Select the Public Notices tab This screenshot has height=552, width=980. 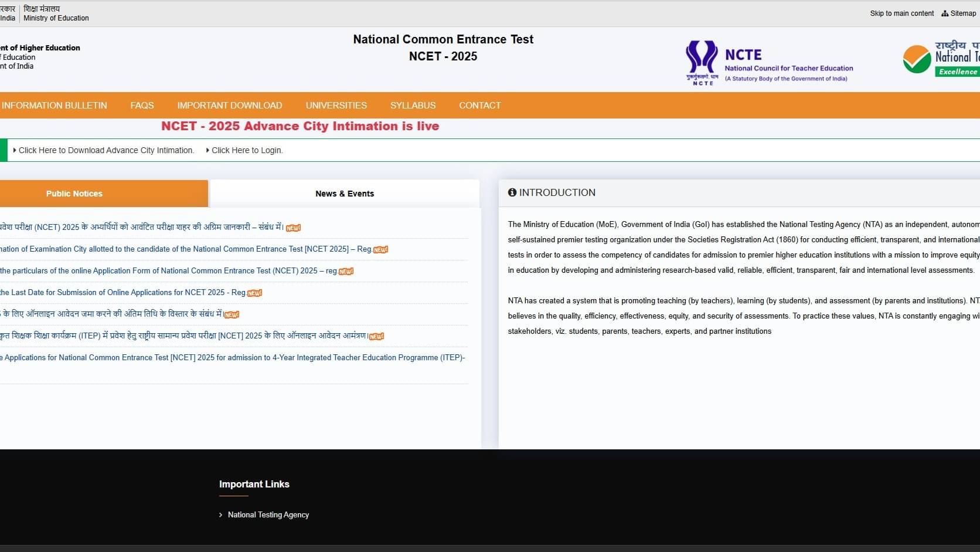(x=74, y=194)
